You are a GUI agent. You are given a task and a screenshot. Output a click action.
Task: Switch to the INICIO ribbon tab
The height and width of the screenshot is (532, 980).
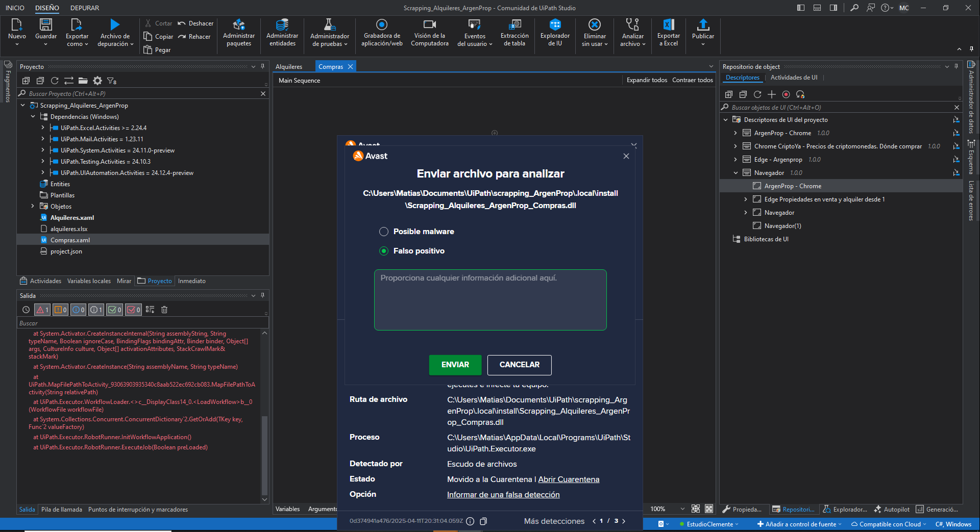(15, 8)
